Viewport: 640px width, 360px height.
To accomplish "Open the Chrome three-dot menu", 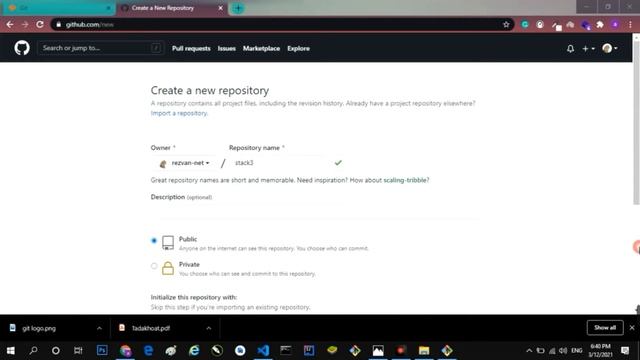I will (630, 24).
